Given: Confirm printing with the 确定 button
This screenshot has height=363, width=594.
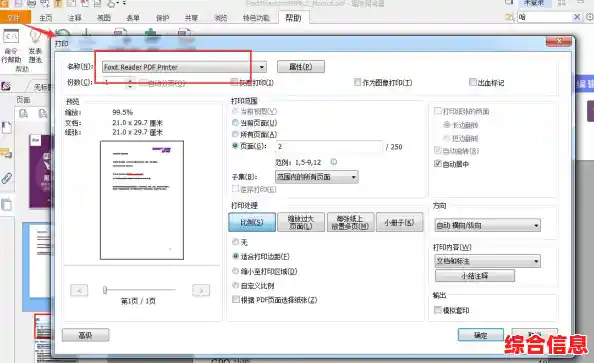Looking at the screenshot, I should (x=481, y=335).
